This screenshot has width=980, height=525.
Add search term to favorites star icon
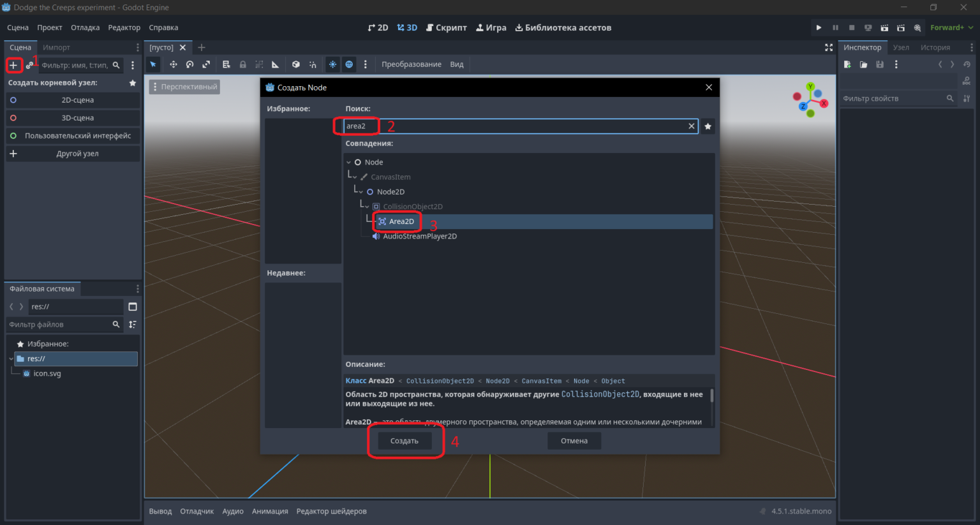coord(708,126)
